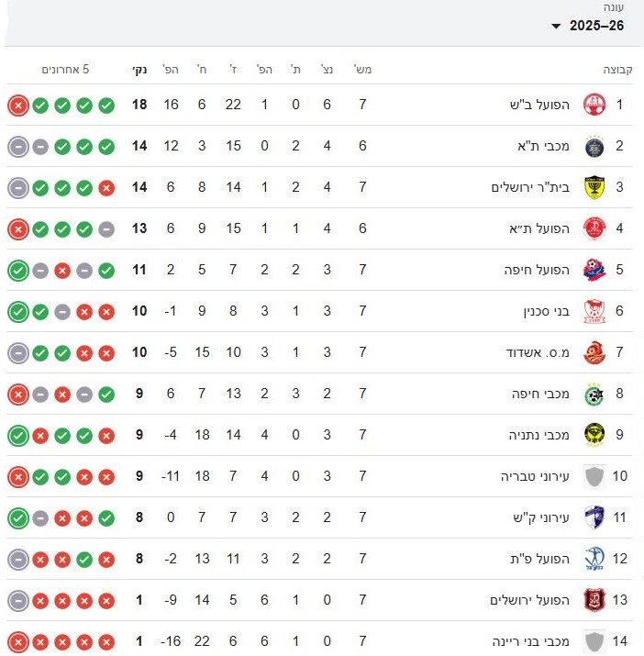Click the Bnei Sakhnin team logo
The height and width of the screenshot is (656, 644).
594,311
